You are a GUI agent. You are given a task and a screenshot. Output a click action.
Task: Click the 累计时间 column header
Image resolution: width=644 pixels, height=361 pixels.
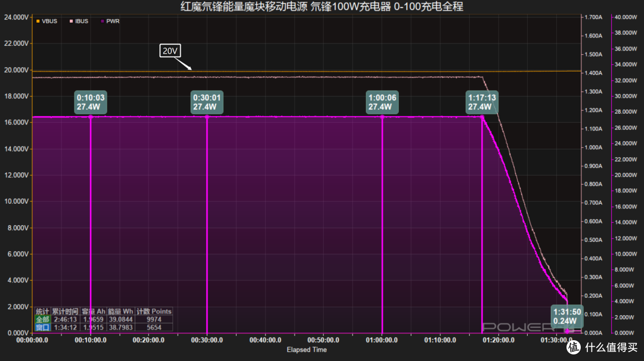coord(66,312)
